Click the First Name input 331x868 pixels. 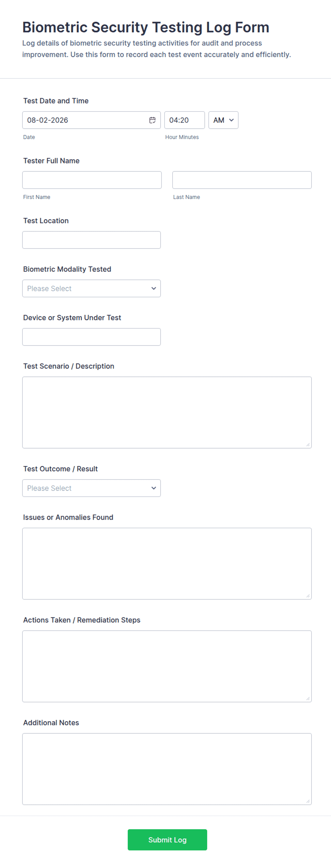pos(92,180)
